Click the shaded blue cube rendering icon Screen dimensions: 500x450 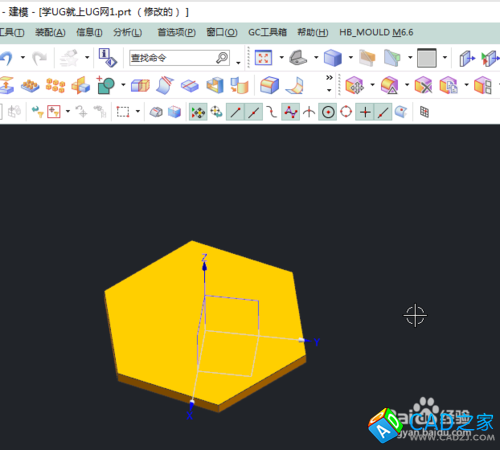[333, 58]
